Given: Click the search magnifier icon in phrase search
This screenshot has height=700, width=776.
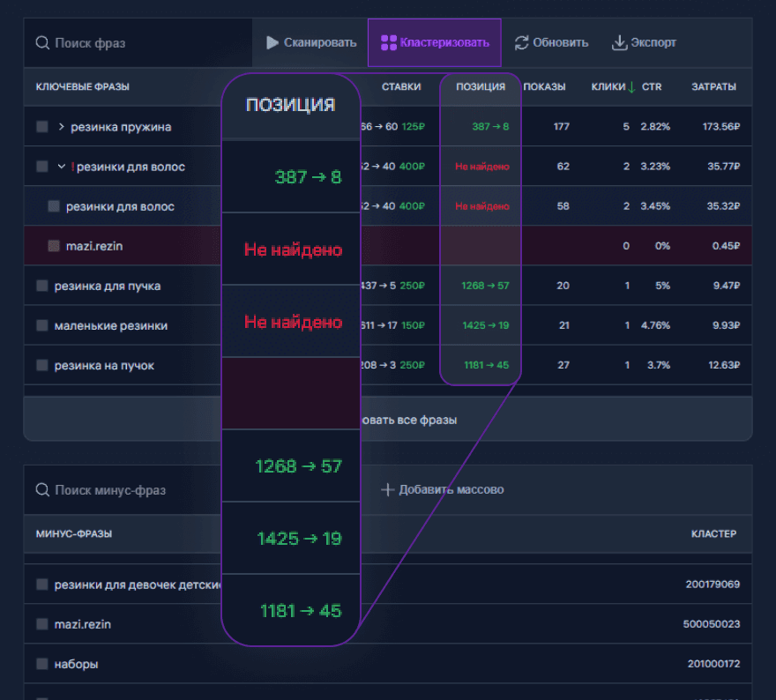Looking at the screenshot, I should [42, 42].
